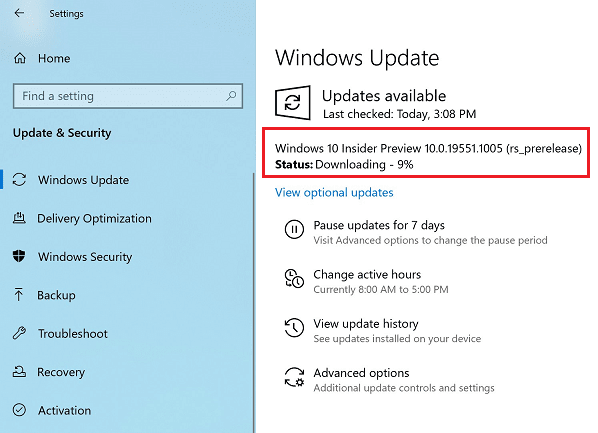Click the Windows 10 Insider Preview build text

(x=428, y=148)
